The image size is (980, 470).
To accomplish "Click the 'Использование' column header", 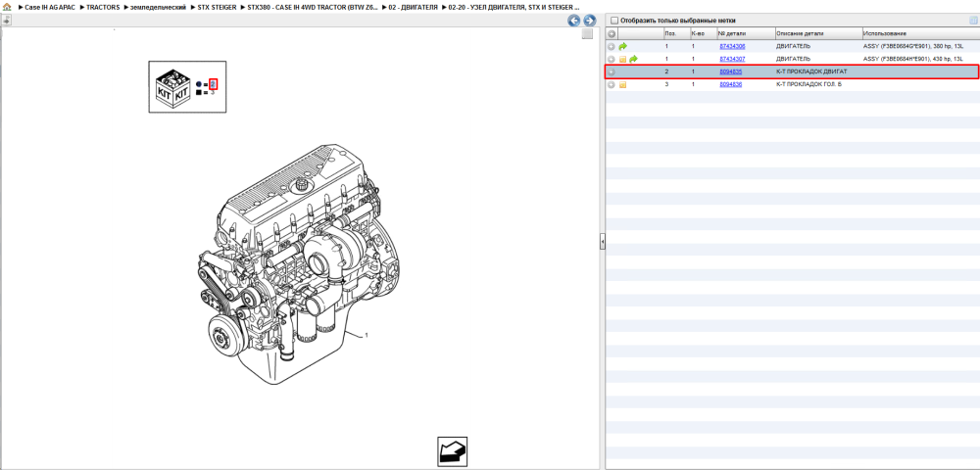I will [920, 33].
